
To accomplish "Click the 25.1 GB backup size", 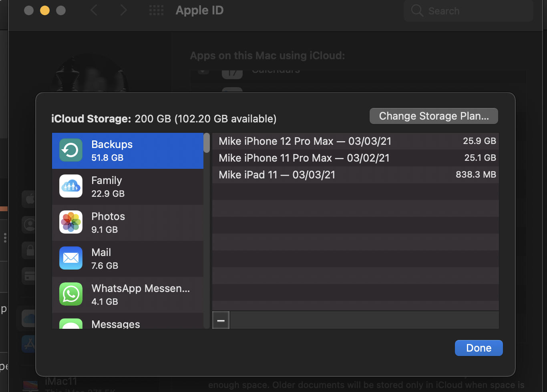I will [x=480, y=158].
